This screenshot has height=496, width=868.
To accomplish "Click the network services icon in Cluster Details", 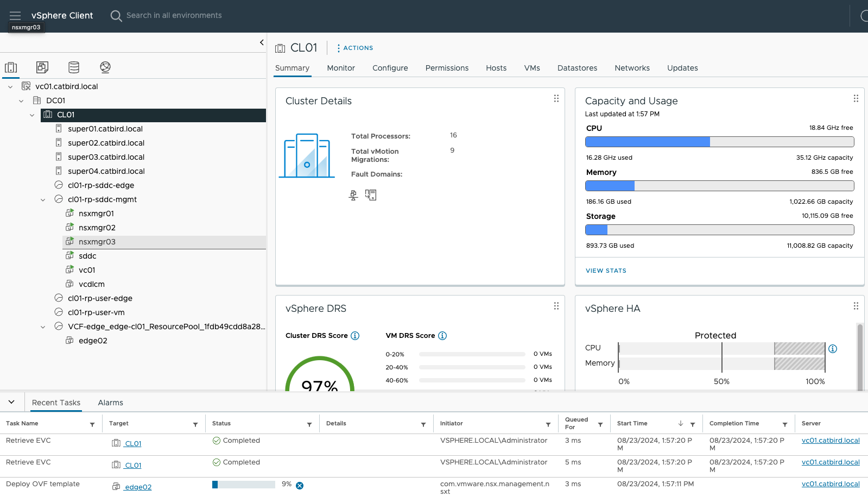I will point(353,195).
